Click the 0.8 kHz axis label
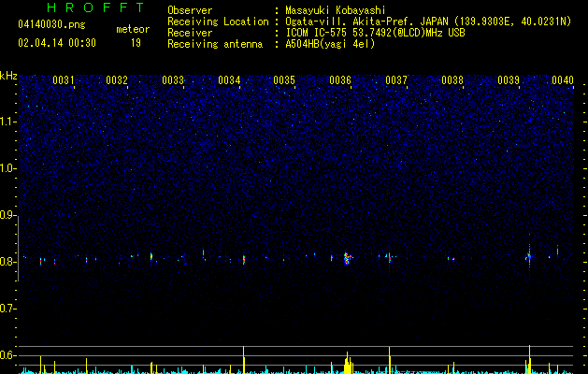 (7, 262)
